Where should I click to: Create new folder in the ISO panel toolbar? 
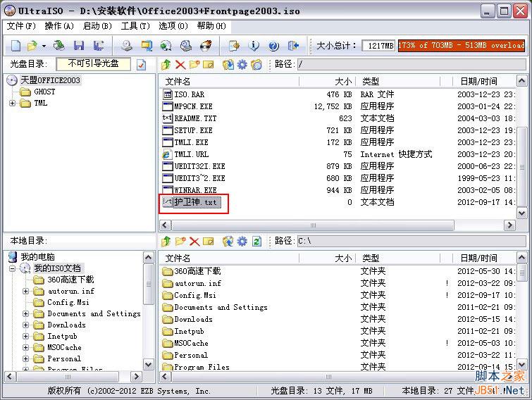(x=194, y=64)
